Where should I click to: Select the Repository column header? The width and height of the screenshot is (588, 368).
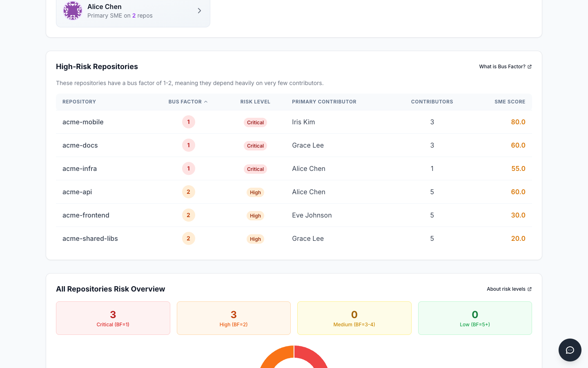[79, 101]
